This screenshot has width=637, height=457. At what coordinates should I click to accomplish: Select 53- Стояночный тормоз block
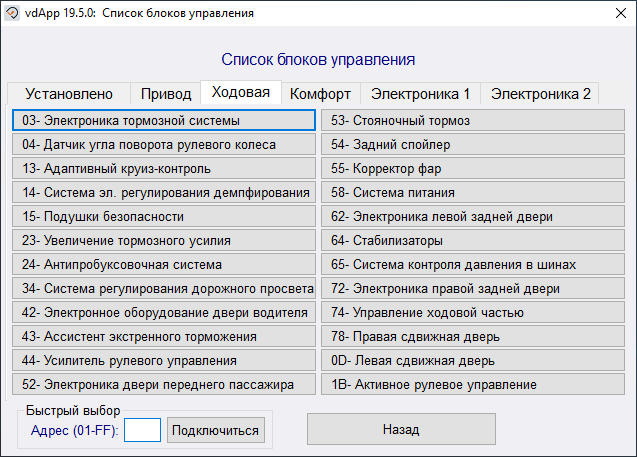(x=474, y=121)
